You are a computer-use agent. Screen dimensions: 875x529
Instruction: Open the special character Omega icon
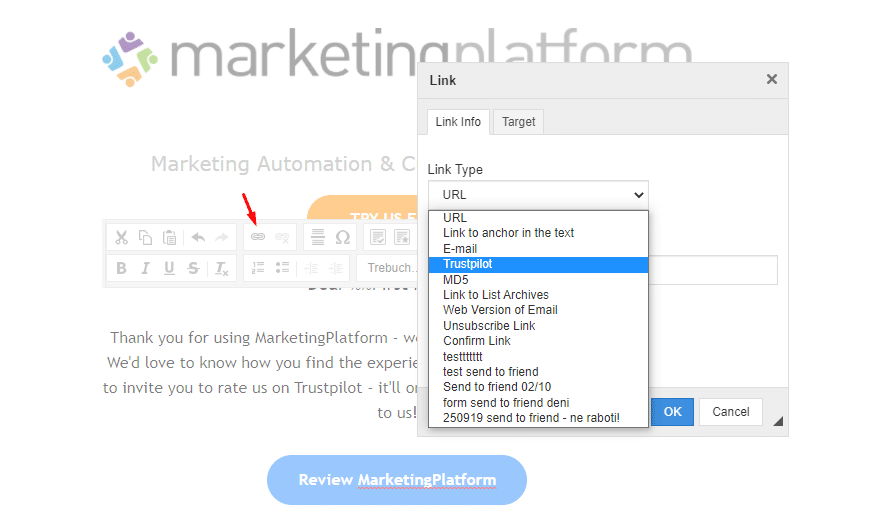(x=343, y=238)
